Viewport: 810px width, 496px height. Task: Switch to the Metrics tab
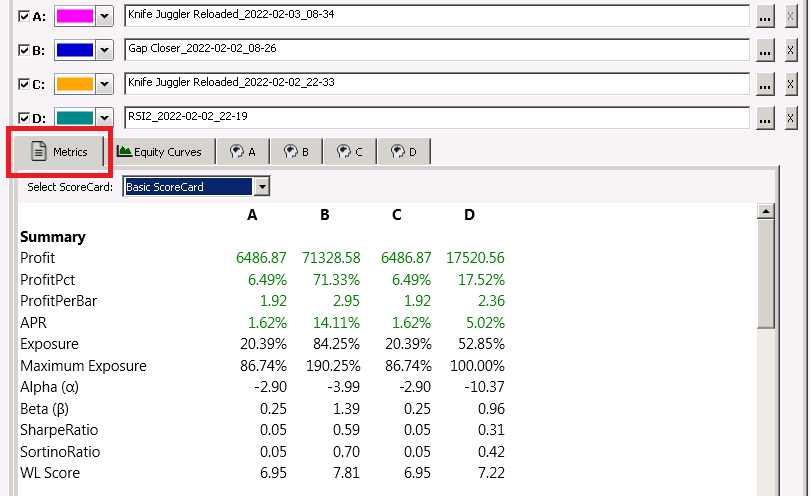58,152
